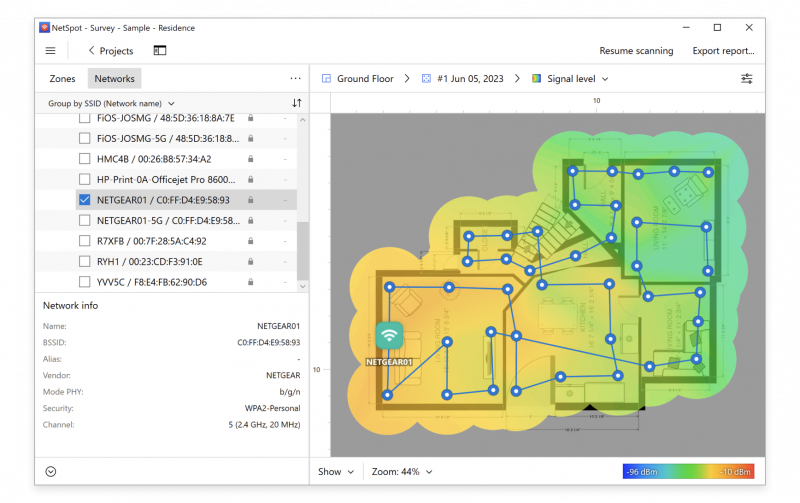Select the Channel value 5 (2.4 GHz, 20 MHz)
This screenshot has width=800, height=503.
(x=264, y=424)
